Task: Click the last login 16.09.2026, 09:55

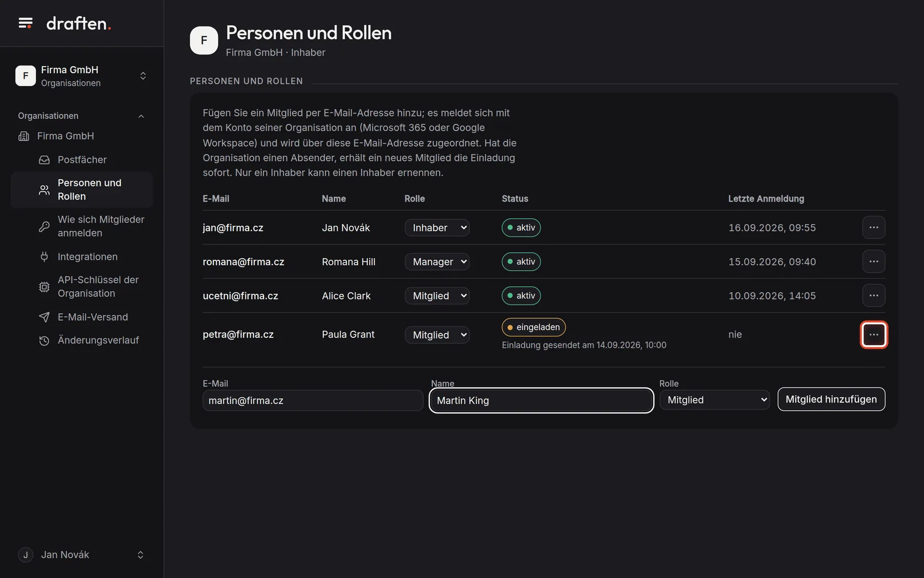Action: [772, 228]
